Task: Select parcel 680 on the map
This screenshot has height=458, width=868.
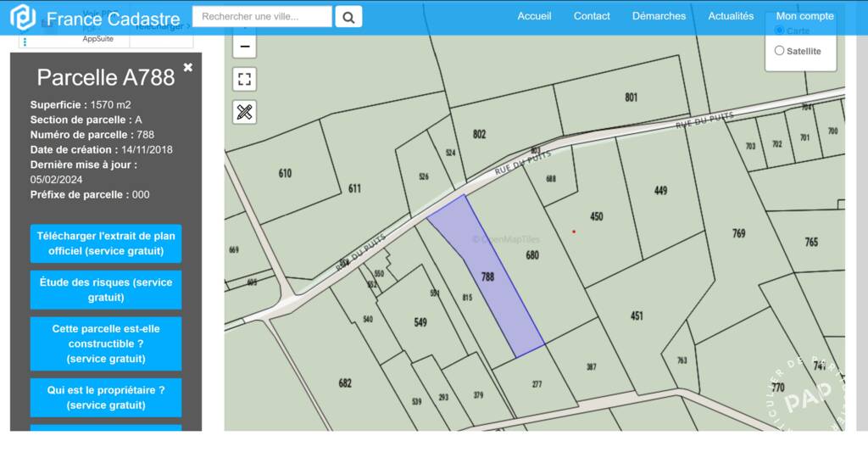Action: click(532, 255)
